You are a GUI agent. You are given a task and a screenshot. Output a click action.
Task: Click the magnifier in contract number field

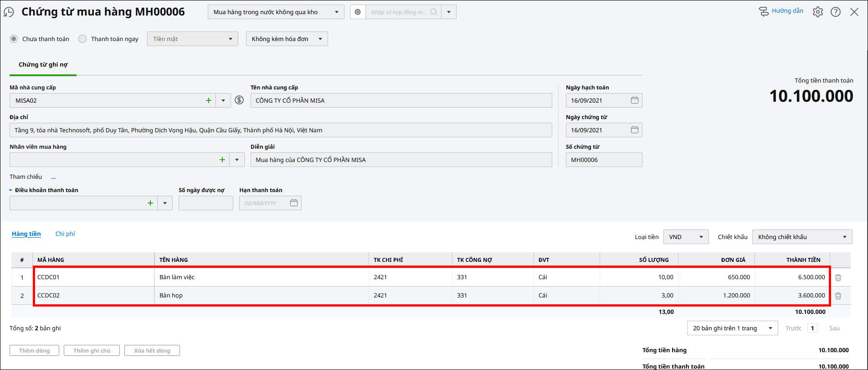pos(434,12)
